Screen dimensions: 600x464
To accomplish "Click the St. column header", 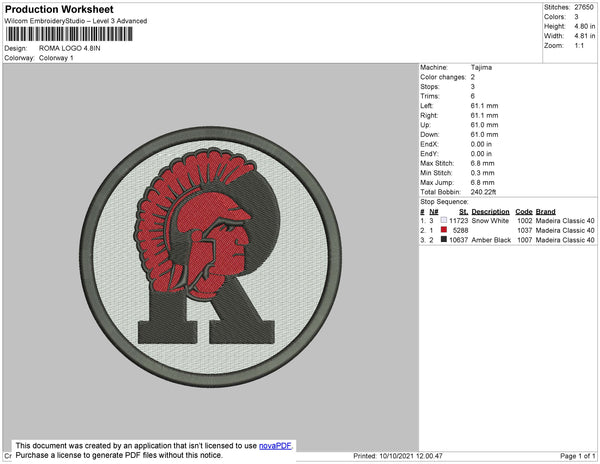I will 463,212.
